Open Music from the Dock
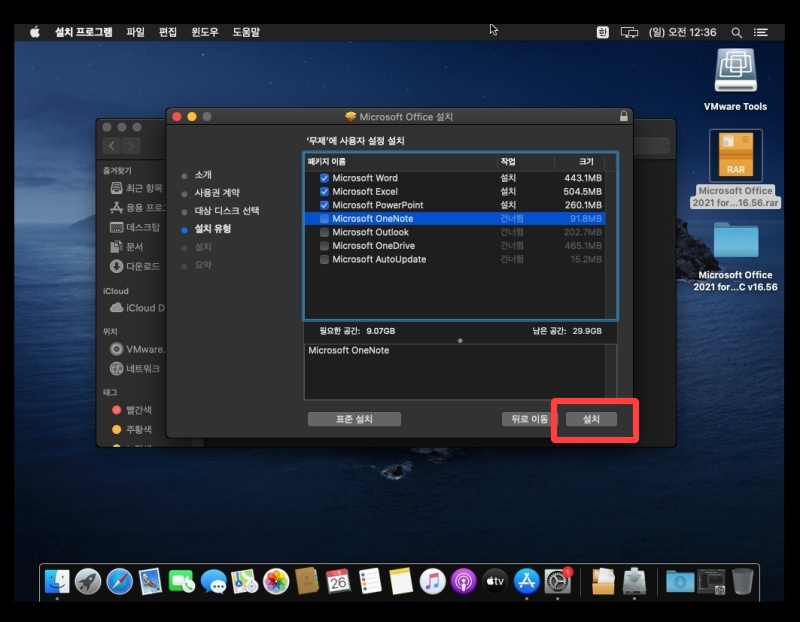The image size is (800, 622). pyautogui.click(x=433, y=581)
